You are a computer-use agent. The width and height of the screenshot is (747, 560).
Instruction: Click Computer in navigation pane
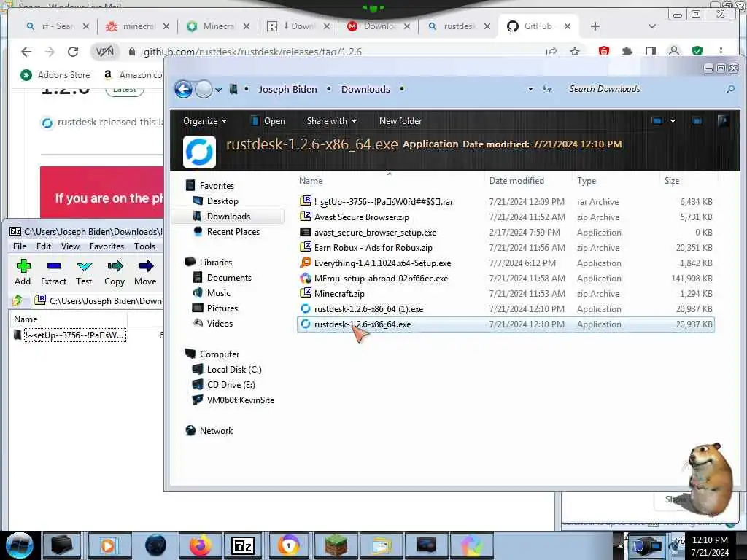click(x=219, y=354)
